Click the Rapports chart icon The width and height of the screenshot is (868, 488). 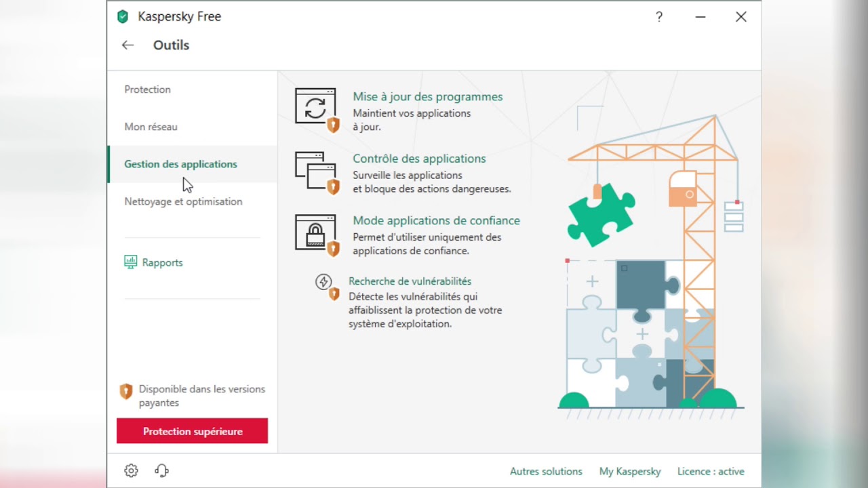[x=130, y=262]
